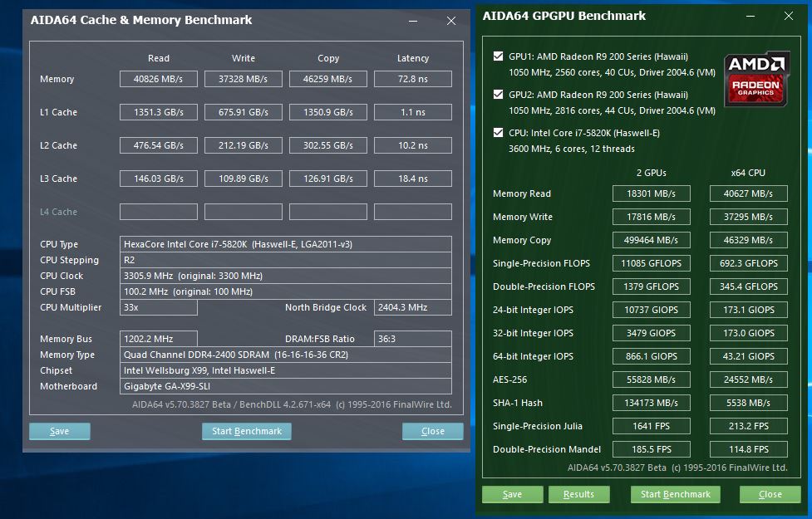812x519 pixels.
Task: Minimize the Cache & Memory Benchmark window
Action: tap(413, 21)
